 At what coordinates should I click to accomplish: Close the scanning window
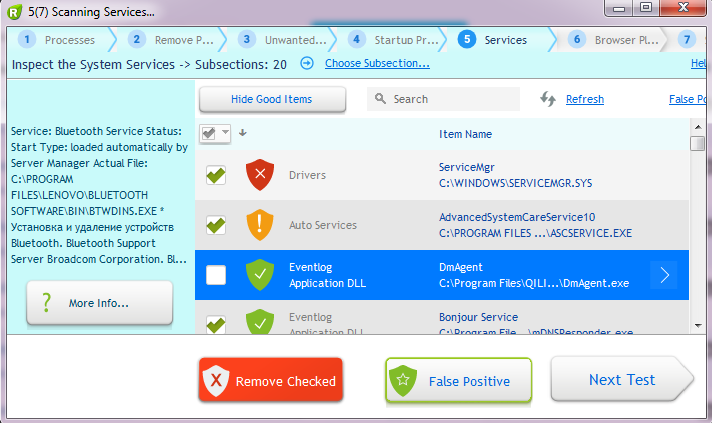[x=683, y=8]
